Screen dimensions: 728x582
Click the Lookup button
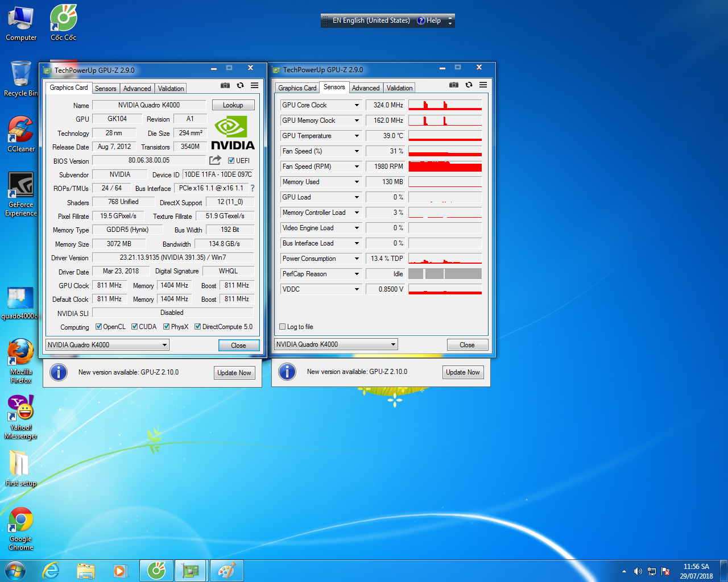(233, 105)
